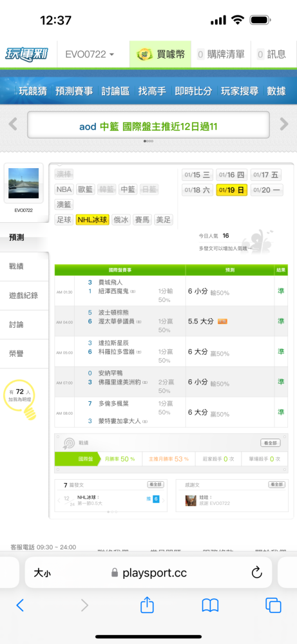
Task: Tap the EVO0722 profile avatar thumbnail
Action: [x=23, y=183]
